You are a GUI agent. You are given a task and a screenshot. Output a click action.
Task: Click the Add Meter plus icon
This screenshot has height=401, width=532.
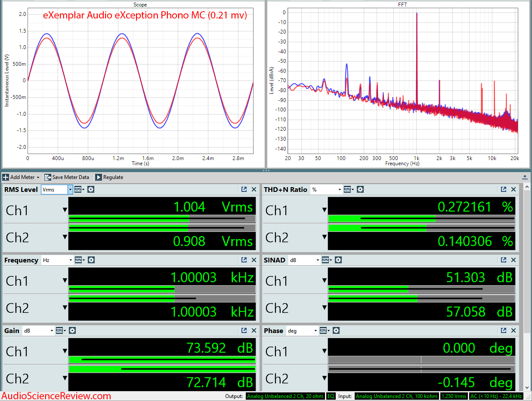click(6, 177)
